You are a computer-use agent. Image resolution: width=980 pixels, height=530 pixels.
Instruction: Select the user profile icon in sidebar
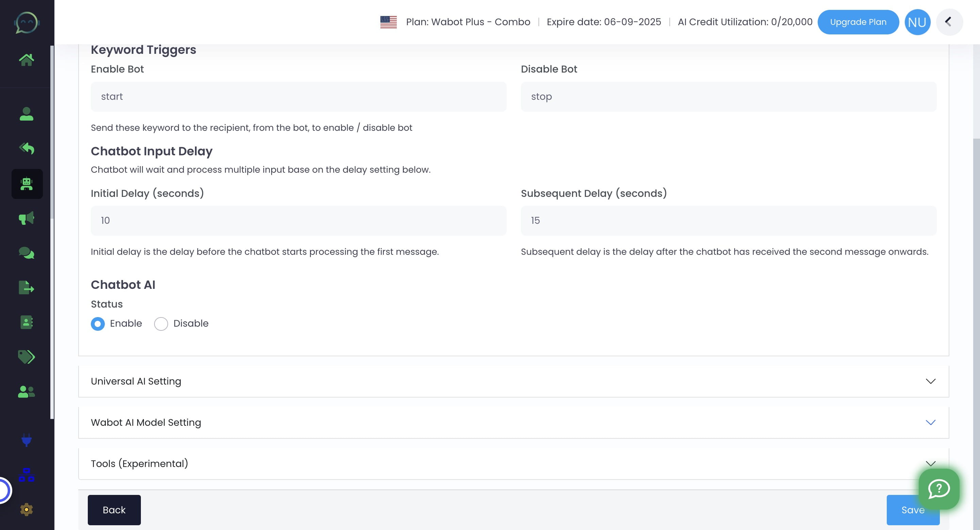coord(27,114)
